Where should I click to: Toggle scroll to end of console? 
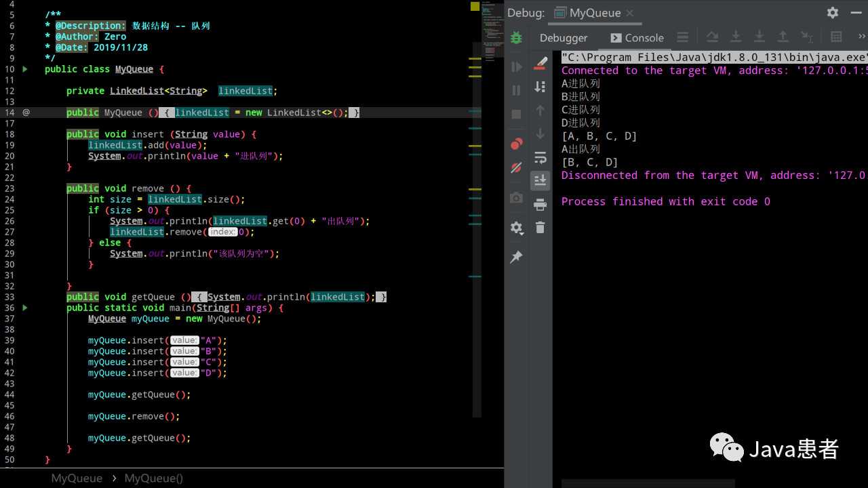[540, 180]
